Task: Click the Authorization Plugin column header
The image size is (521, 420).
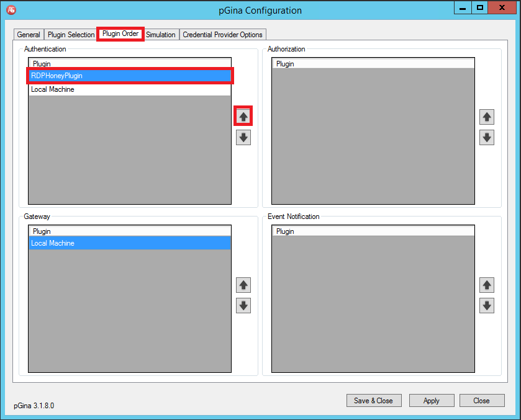Action: point(373,64)
